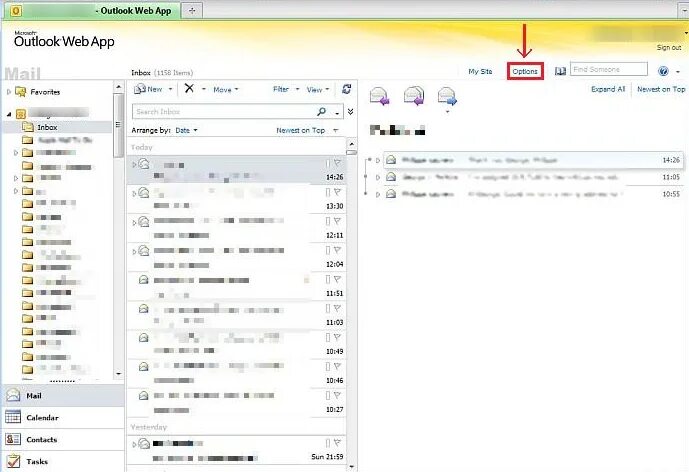Click the envelope icon of the 10:55 conversation item

coord(391,194)
